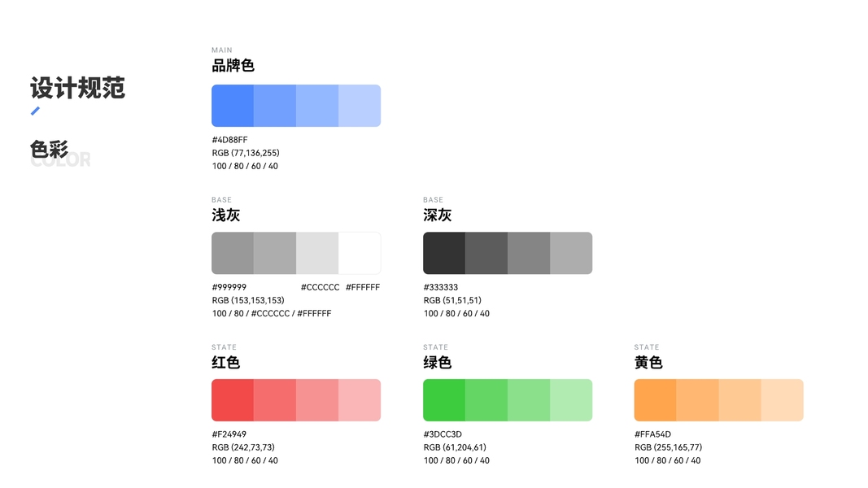Click the darkest brand blue swatch
The width and height of the screenshot is (868, 488).
(x=233, y=106)
